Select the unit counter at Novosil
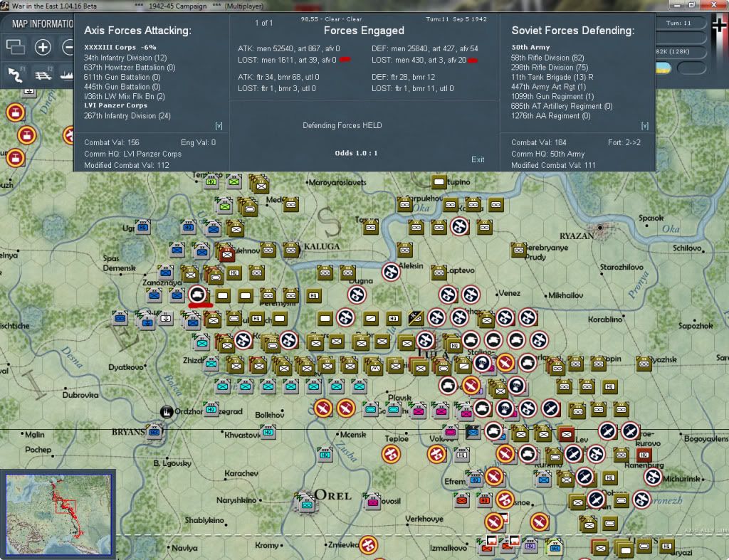This screenshot has width=729, height=560. pyautogui.click(x=372, y=502)
